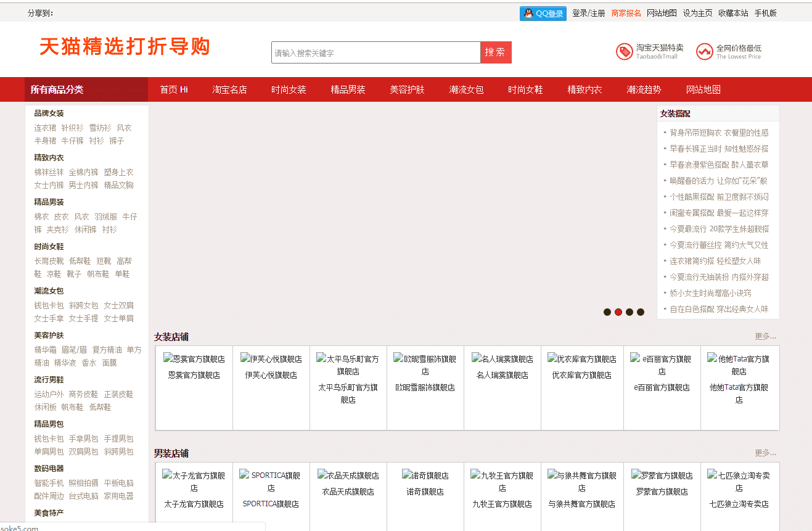
Task: Click 设为主页 in the top bar
Action: pyautogui.click(x=697, y=13)
